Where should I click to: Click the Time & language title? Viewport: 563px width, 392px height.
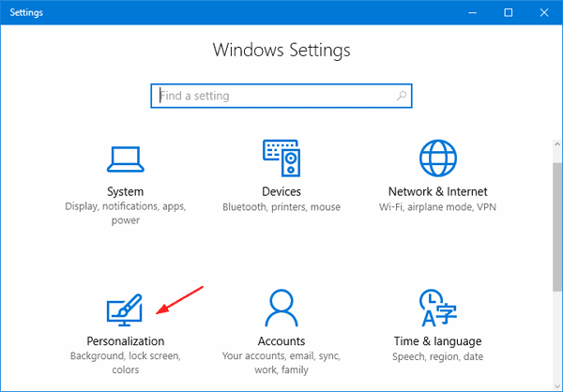(437, 341)
